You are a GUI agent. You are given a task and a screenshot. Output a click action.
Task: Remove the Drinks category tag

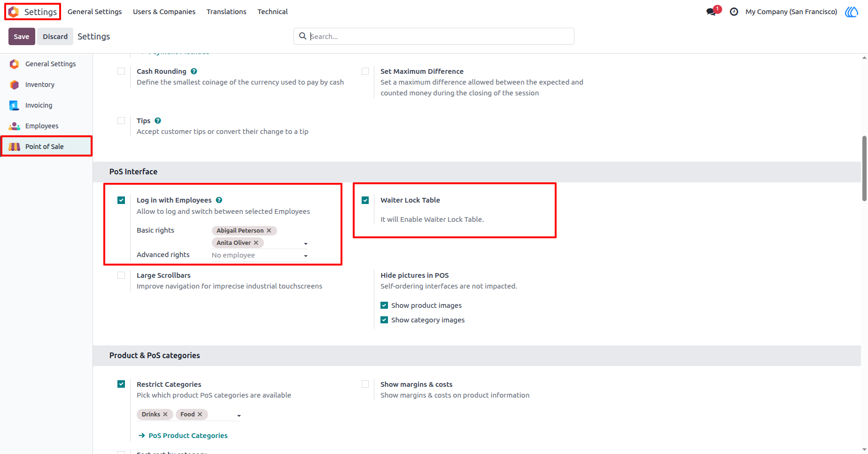click(x=165, y=415)
